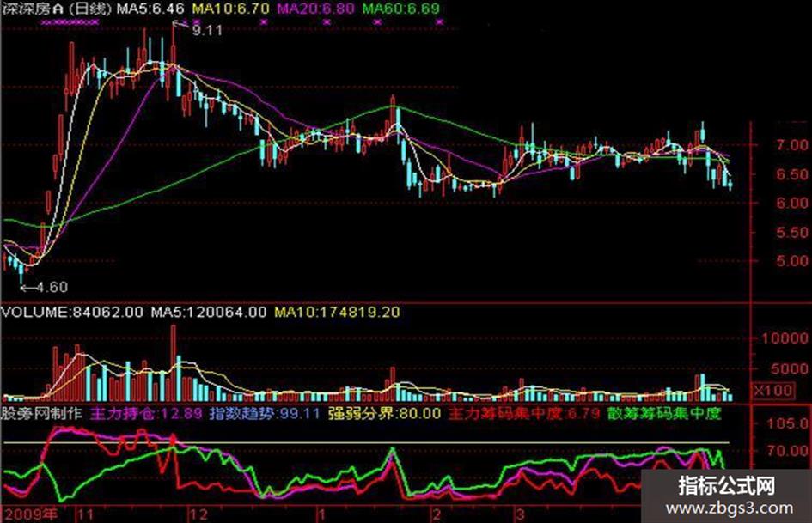The width and height of the screenshot is (812, 523).
Task: Click the month 2 date axis label
Action: [x=437, y=514]
